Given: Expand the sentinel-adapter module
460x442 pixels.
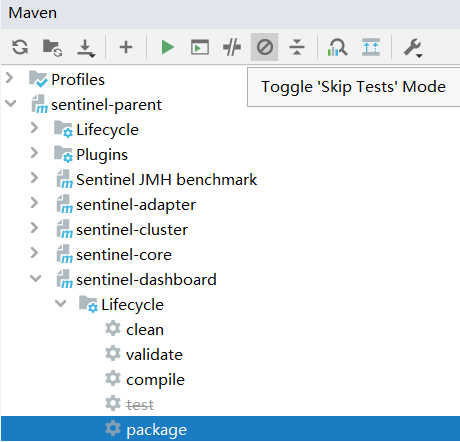Looking at the screenshot, I should tap(34, 203).
